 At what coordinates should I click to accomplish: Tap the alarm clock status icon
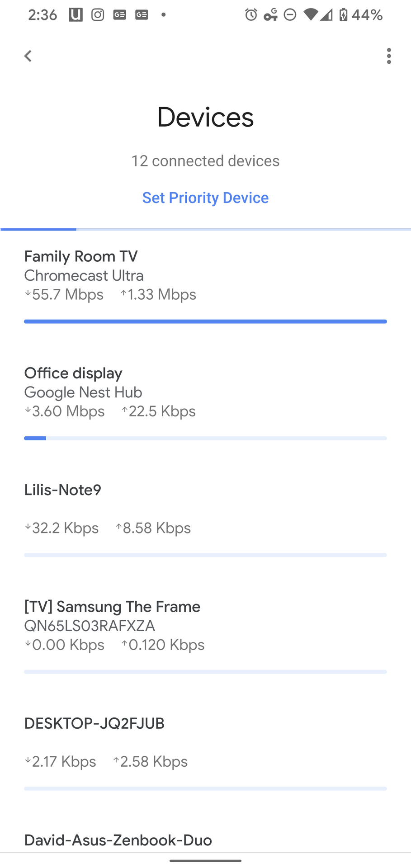pos(251,15)
